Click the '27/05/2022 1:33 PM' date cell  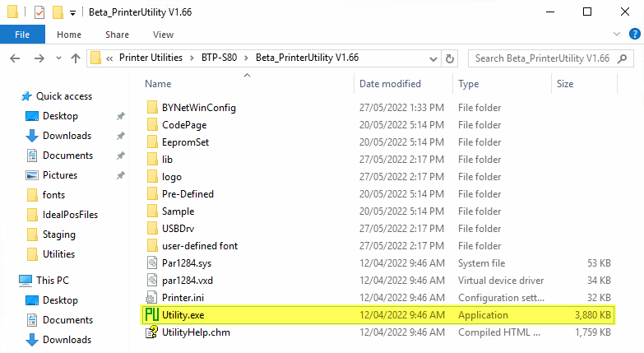(x=401, y=108)
